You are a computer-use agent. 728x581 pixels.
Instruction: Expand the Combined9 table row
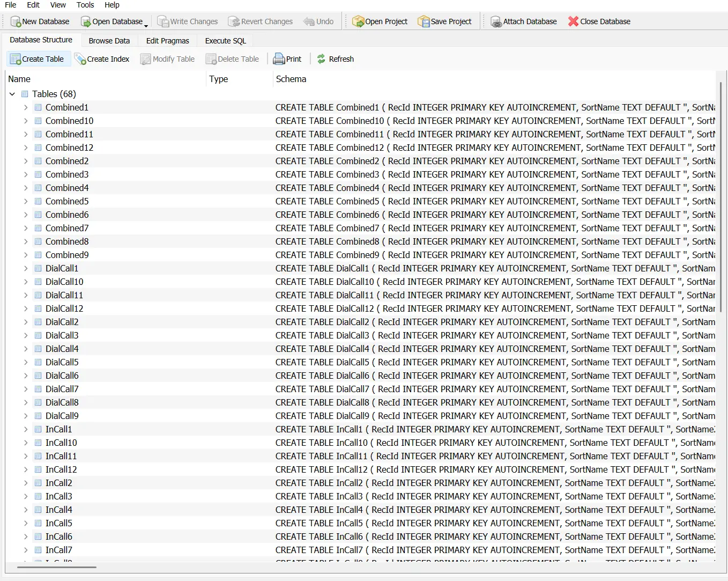[26, 255]
